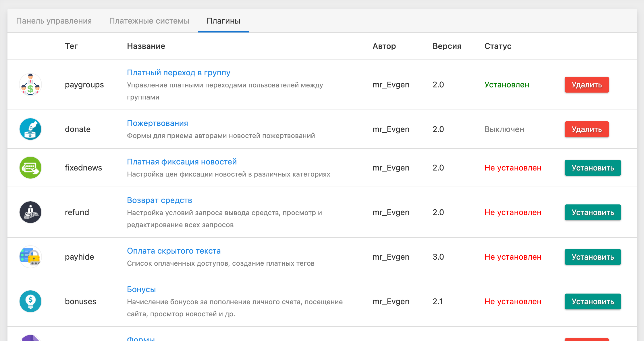This screenshot has width=644, height=341.
Task: Click the Название column header
Action: point(146,46)
